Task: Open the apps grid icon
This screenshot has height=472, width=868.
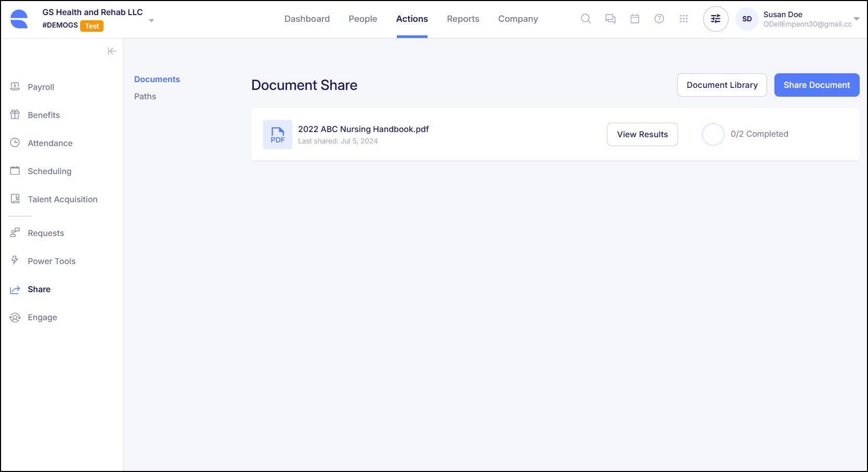Action: (x=683, y=18)
